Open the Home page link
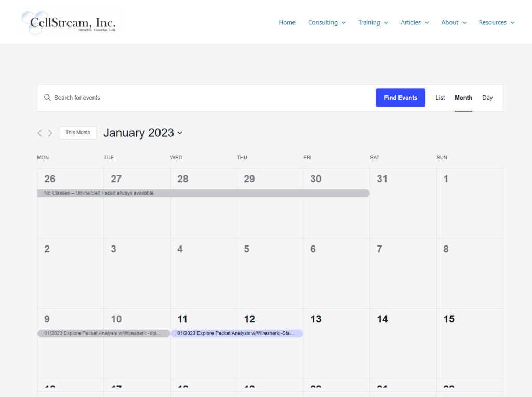Image resolution: width=532 pixels, height=397 pixels. pyautogui.click(x=287, y=22)
